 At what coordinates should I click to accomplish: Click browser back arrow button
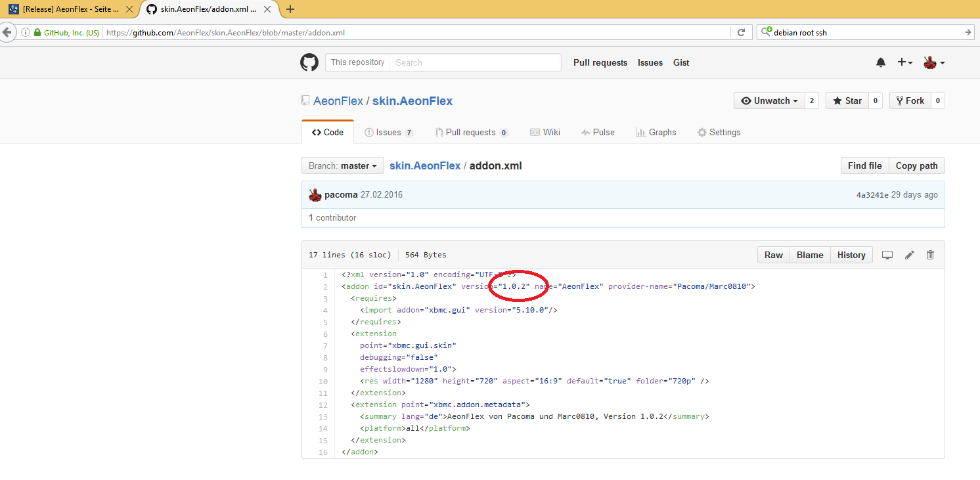7,32
